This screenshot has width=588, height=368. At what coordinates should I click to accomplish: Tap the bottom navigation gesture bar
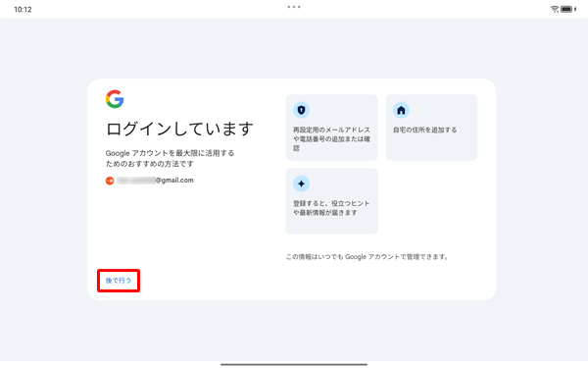click(294, 364)
